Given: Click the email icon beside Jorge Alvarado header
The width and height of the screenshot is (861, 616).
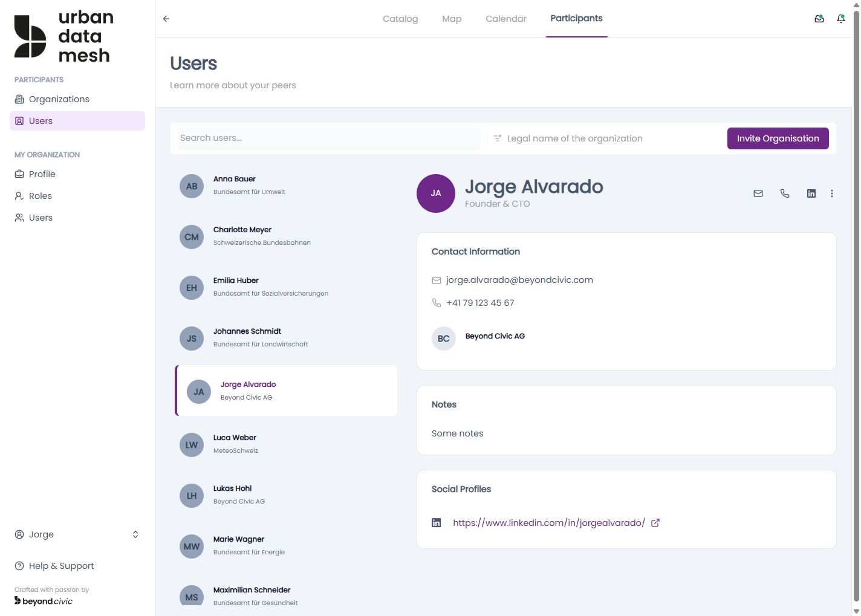Looking at the screenshot, I should coord(758,193).
